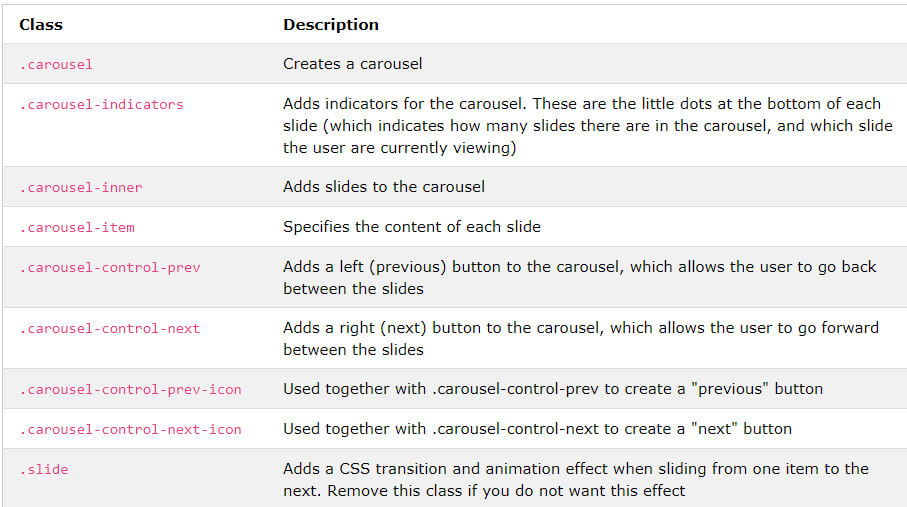The height and width of the screenshot is (507, 907).
Task: Click the .carousel-control-next class name
Action: (109, 328)
